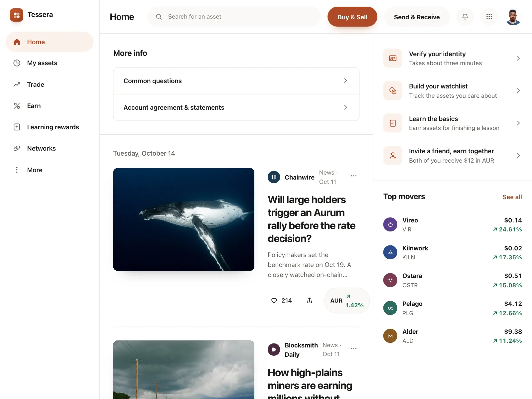Go to Home in sidebar
The image size is (532, 399).
point(50,42)
